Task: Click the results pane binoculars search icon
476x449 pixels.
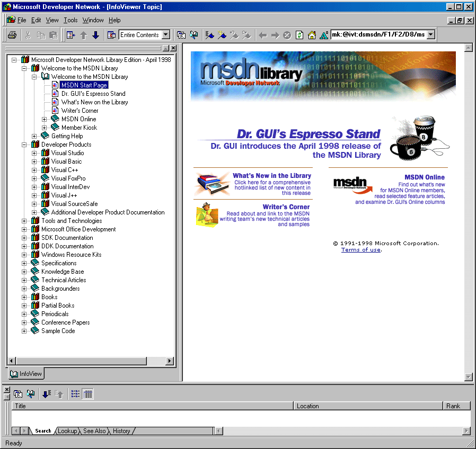Action: point(30,394)
